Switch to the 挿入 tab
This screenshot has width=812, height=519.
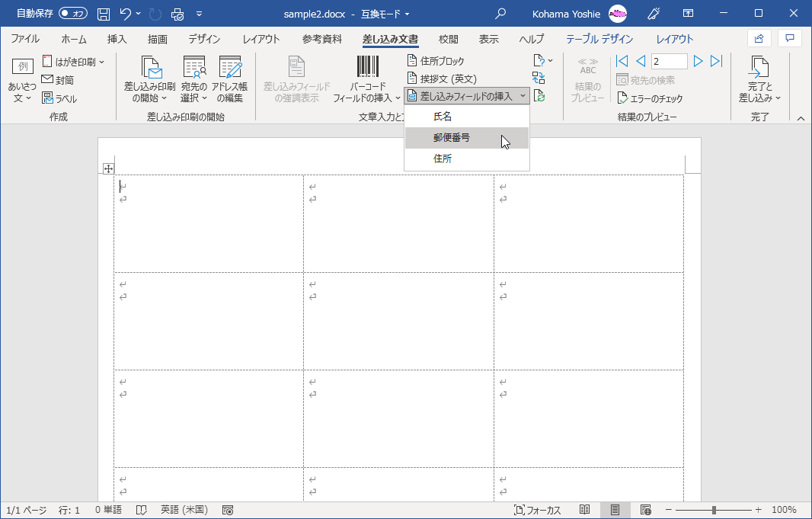click(x=117, y=39)
